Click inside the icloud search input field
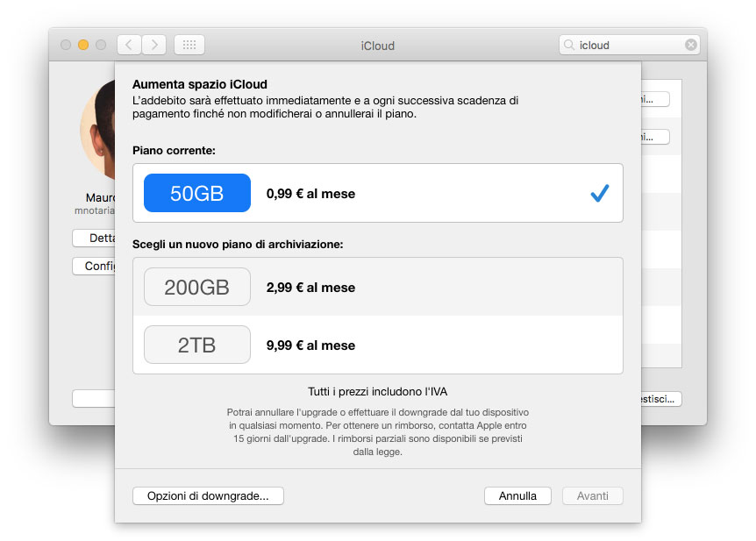The width and height of the screenshot is (756, 541). (x=627, y=44)
